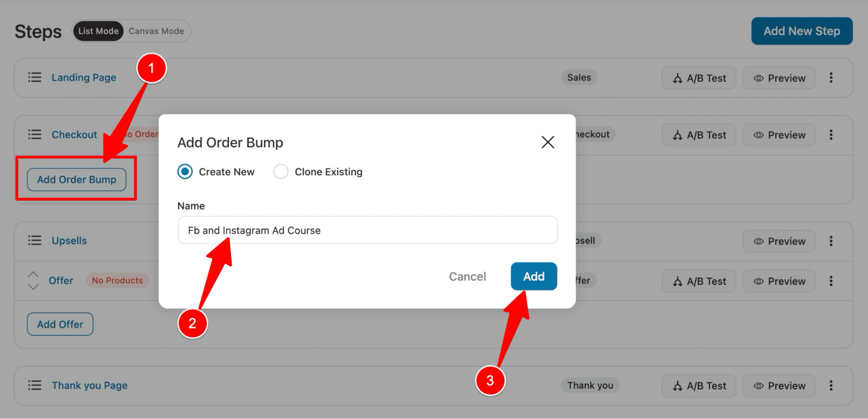Image resolution: width=868 pixels, height=419 pixels.
Task: Open Preview for the Thank you Page
Action: 779,385
